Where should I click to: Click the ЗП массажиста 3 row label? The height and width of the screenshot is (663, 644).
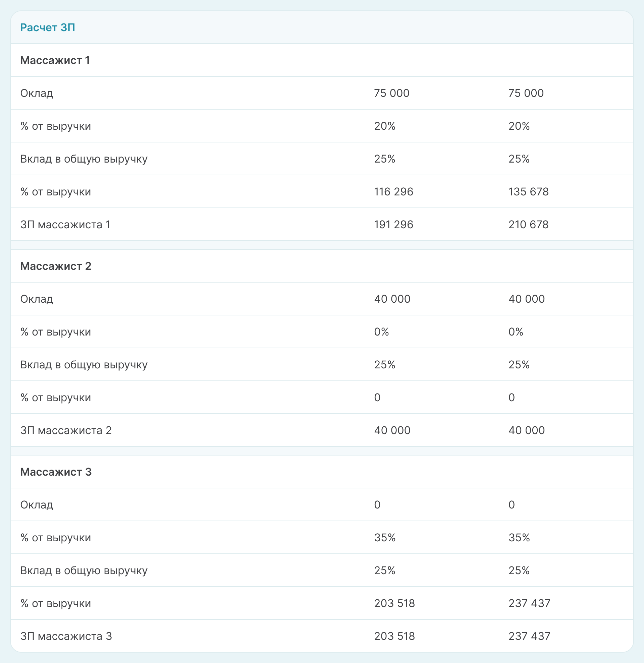click(66, 636)
